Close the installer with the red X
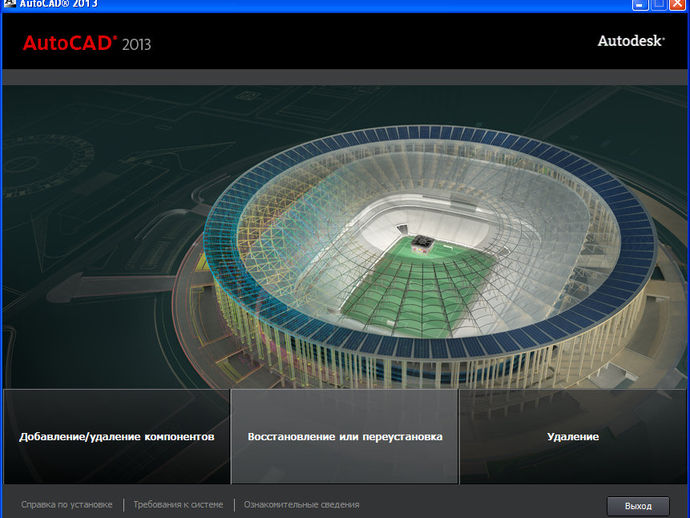690x518 pixels. tap(678, 4)
